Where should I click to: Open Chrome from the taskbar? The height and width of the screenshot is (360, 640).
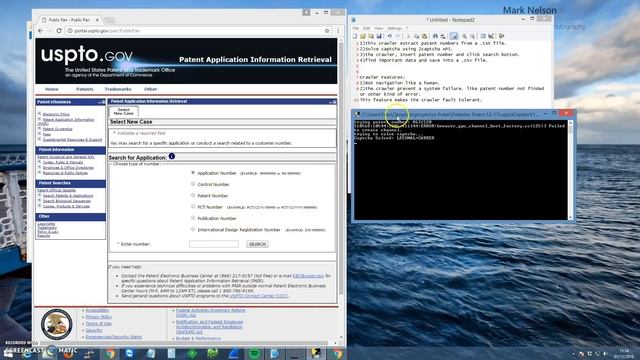pos(110,353)
